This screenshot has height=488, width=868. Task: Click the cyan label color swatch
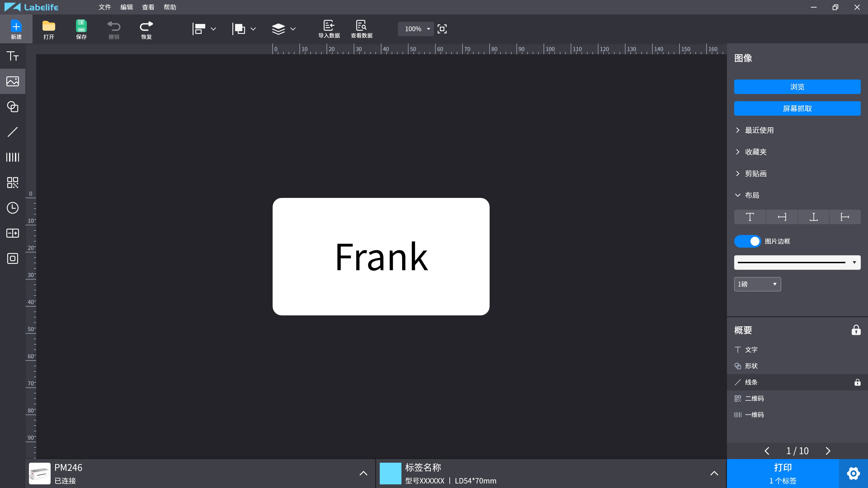[x=390, y=473]
